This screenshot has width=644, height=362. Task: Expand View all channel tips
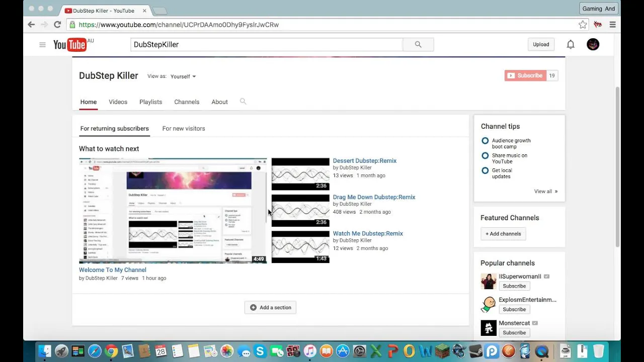click(x=546, y=191)
